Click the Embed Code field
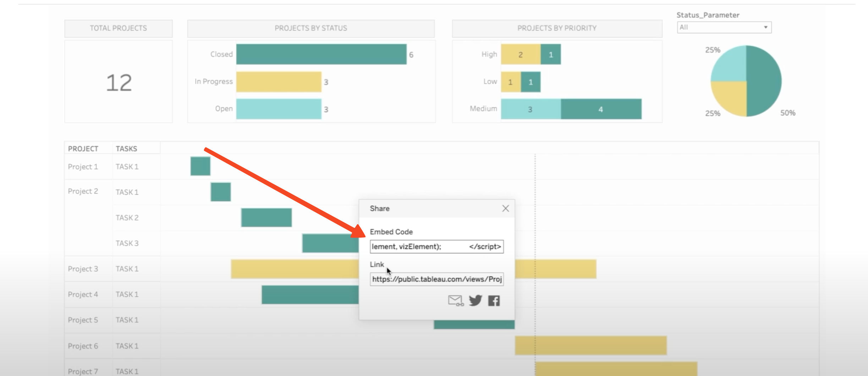This screenshot has width=868, height=376. click(x=437, y=247)
